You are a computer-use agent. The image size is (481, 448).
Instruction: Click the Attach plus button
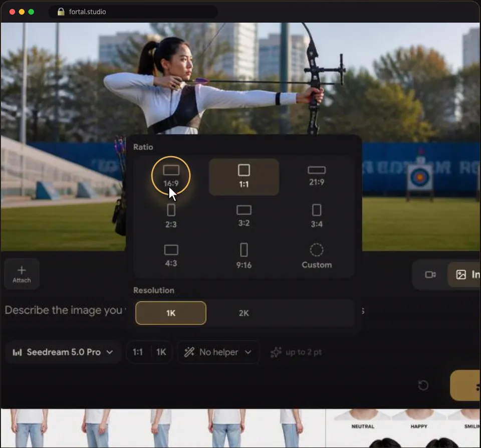22,274
